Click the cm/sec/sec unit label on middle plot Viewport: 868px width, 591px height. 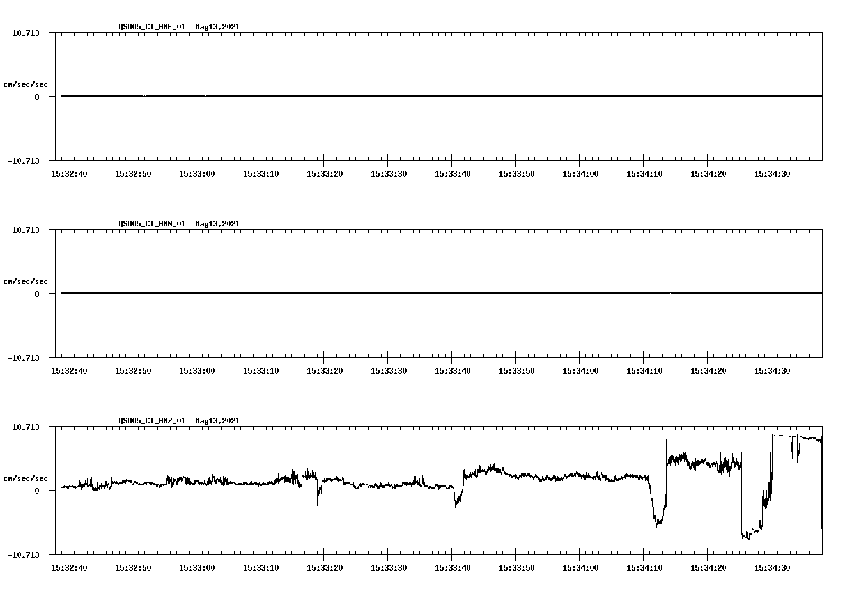(x=26, y=281)
